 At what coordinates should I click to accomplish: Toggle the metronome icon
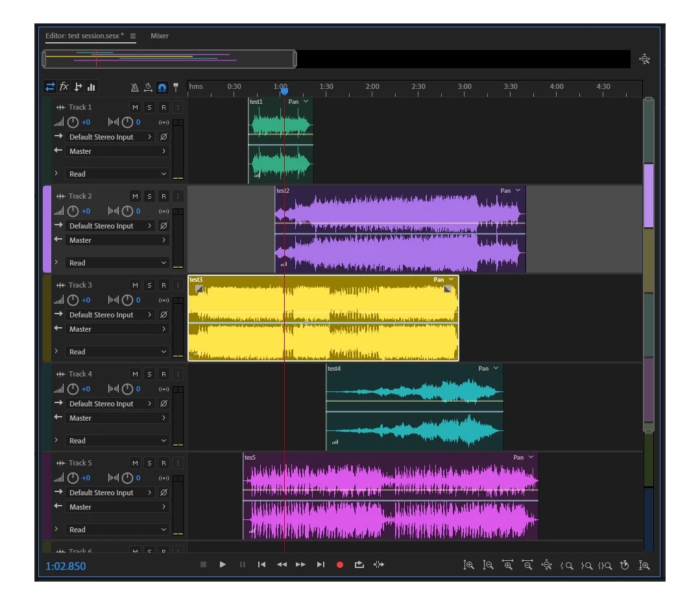pyautogui.click(x=134, y=87)
